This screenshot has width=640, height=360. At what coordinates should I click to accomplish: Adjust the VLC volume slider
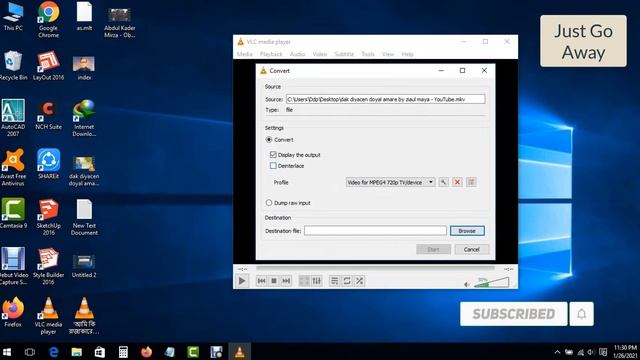tap(491, 282)
